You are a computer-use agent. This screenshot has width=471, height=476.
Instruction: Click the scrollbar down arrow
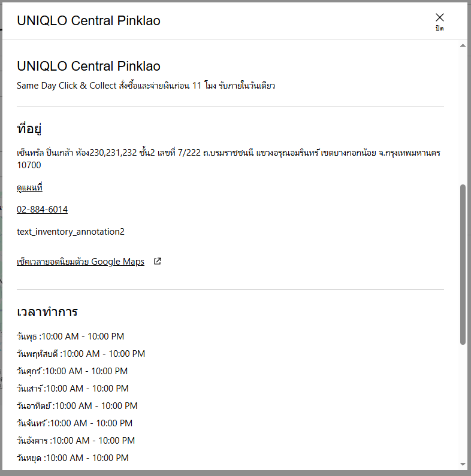[463, 464]
